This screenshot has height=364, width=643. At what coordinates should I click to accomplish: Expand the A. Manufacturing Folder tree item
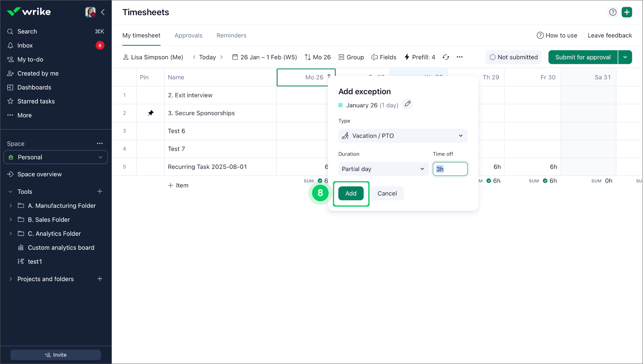pyautogui.click(x=11, y=206)
